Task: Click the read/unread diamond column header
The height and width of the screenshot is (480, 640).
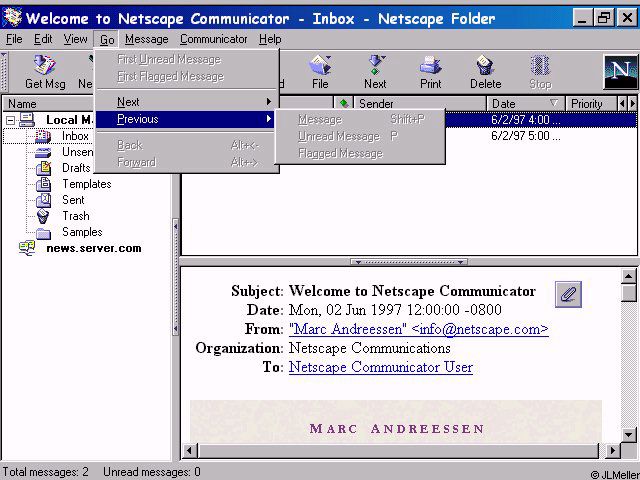Action: tap(344, 103)
